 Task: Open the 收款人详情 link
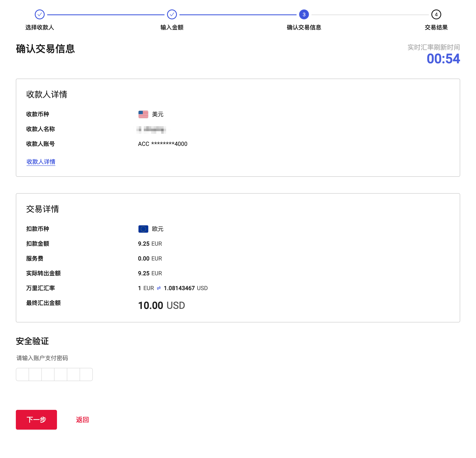tap(41, 162)
